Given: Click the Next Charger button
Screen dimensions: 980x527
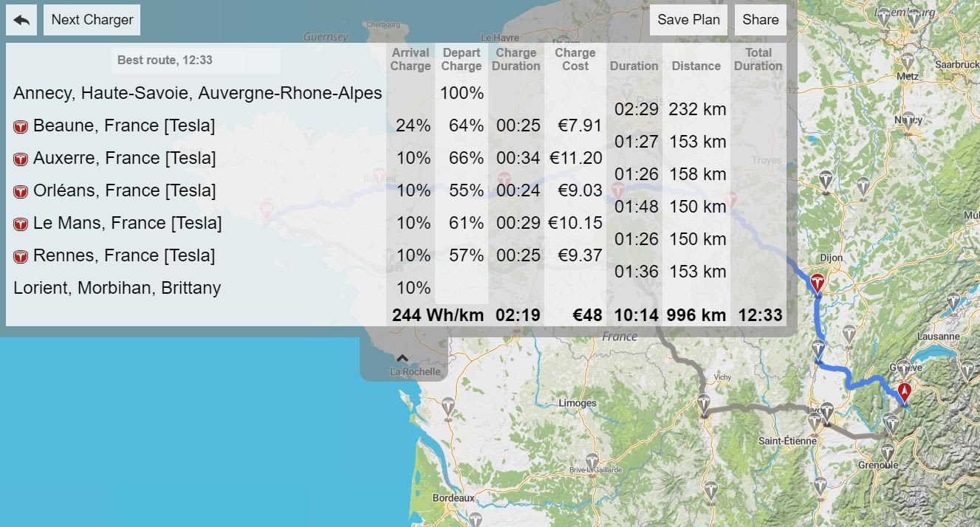Looking at the screenshot, I should pos(92,20).
